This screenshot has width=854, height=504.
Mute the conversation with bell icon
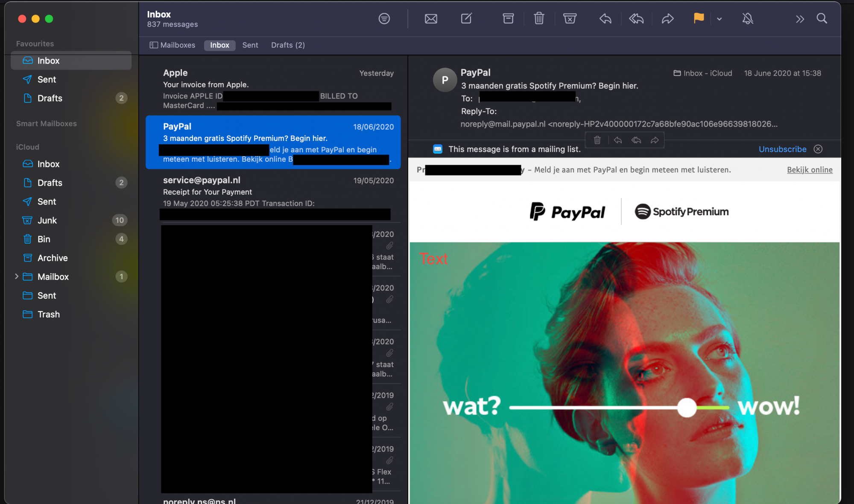tap(748, 19)
